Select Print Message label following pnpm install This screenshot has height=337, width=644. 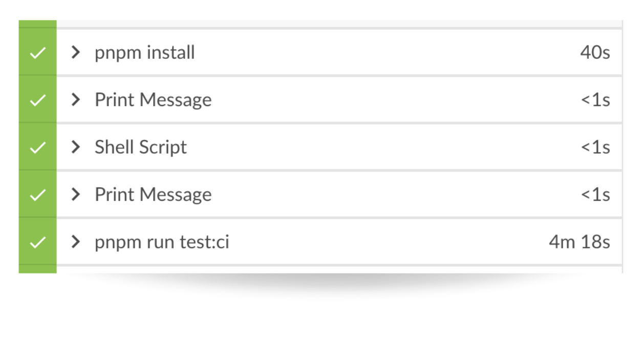[153, 100]
